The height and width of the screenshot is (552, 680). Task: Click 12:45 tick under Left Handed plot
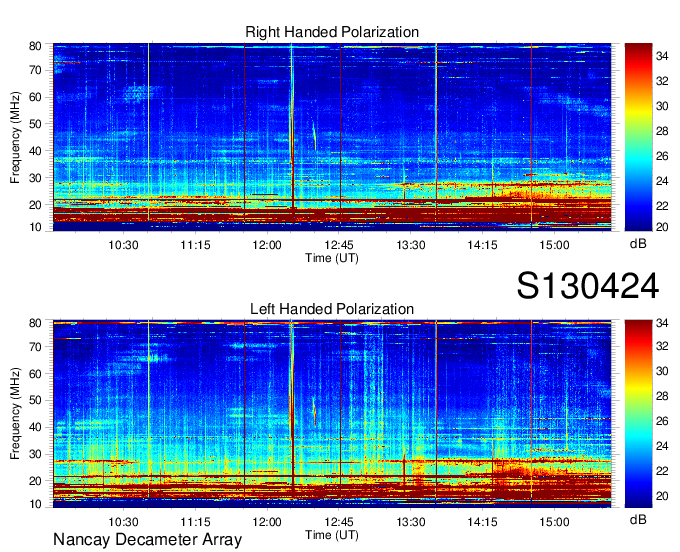[x=339, y=522]
